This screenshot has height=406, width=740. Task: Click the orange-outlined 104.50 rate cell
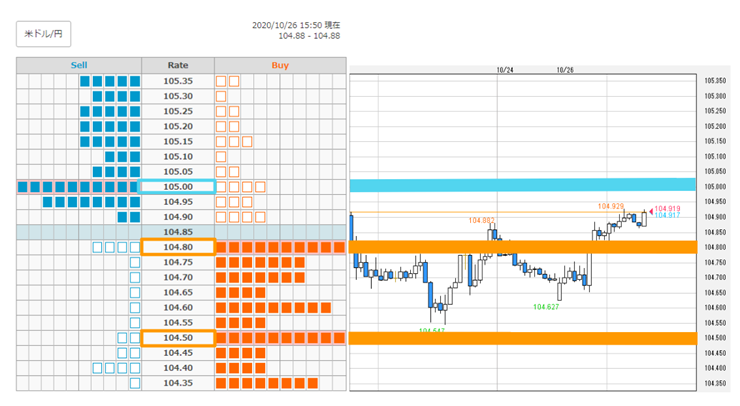[178, 338]
